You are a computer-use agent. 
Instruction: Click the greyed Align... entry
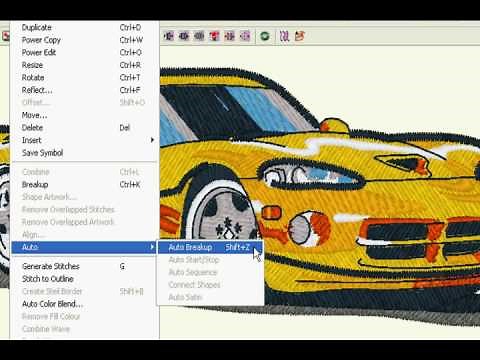(x=84, y=234)
